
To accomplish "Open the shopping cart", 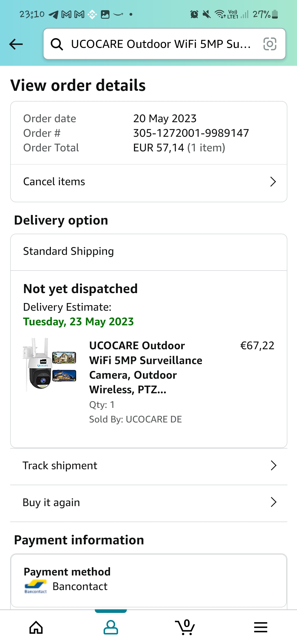I will [185, 627].
